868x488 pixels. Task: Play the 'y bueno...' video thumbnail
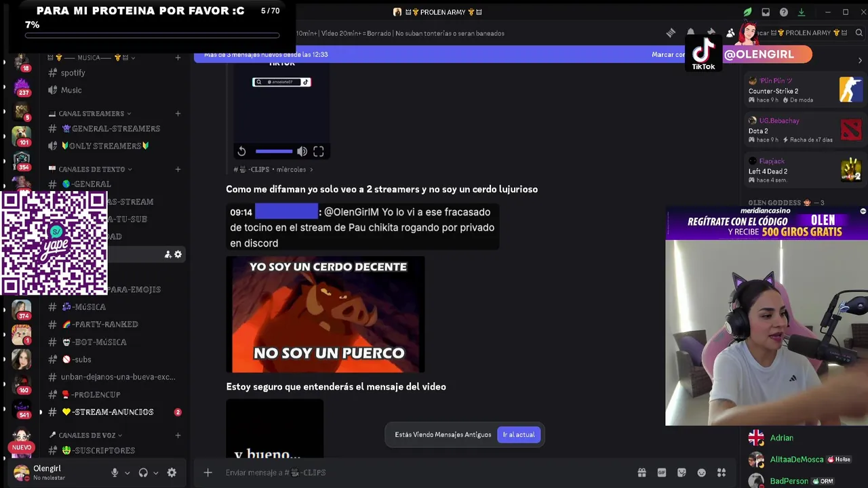point(275,428)
